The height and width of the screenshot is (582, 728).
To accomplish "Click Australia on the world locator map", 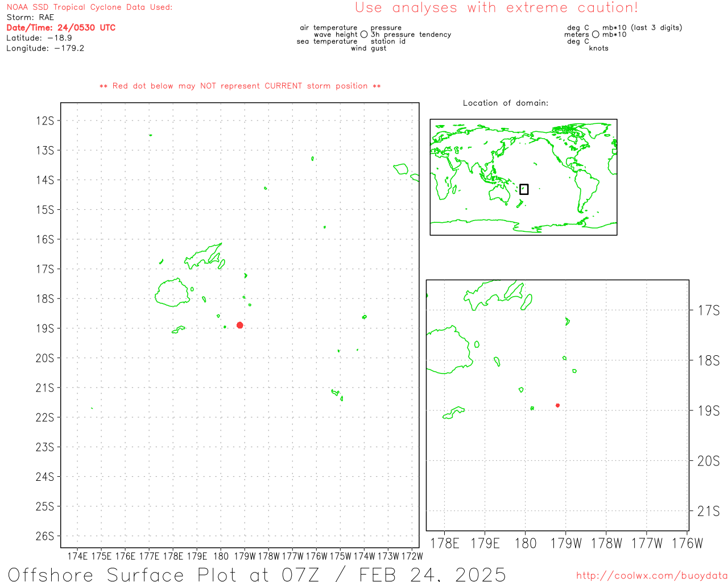I will click(500, 193).
